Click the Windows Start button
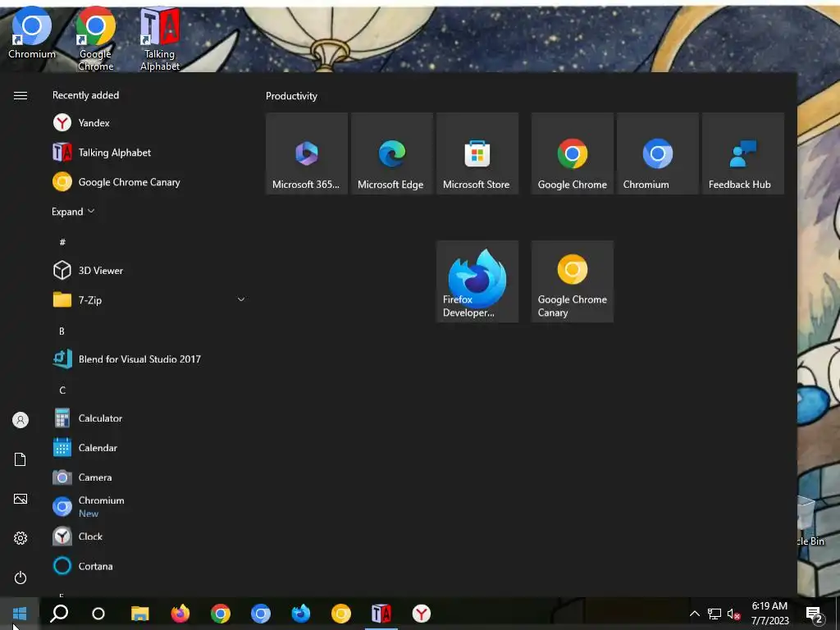Image resolution: width=840 pixels, height=630 pixels. (x=20, y=614)
